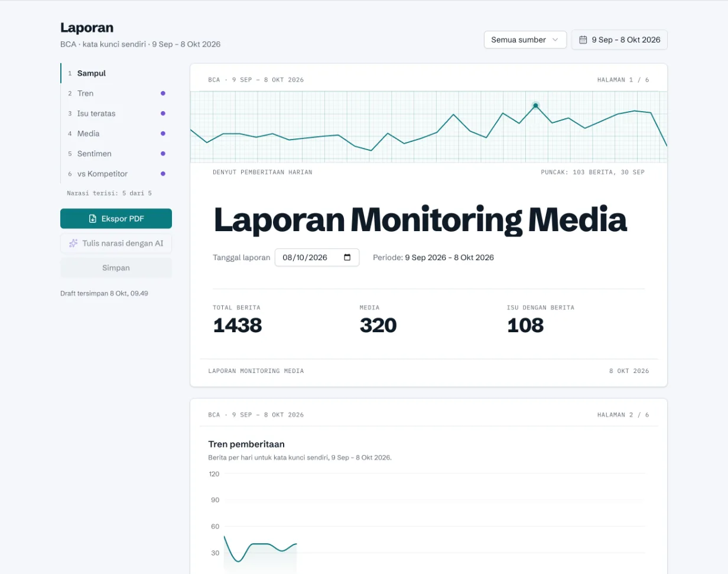
Task: Navigate to vs Kompetitor section
Action: pos(116,174)
